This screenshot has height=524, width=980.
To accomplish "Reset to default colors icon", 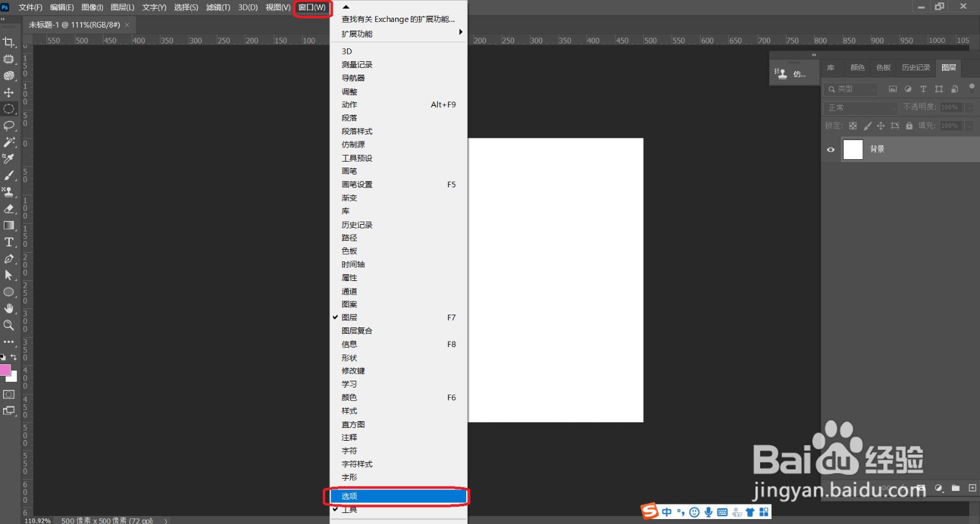I will [x=3, y=357].
